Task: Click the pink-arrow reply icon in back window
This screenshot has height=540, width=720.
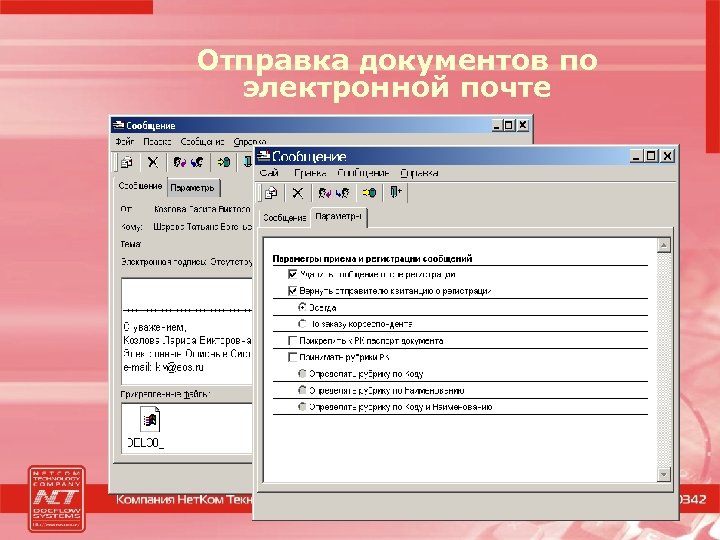Action: (180, 162)
